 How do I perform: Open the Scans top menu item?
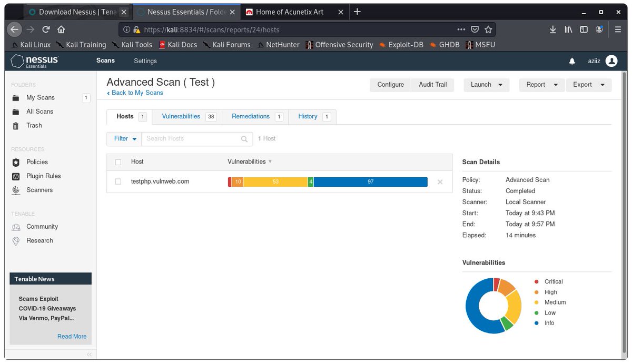click(x=105, y=60)
